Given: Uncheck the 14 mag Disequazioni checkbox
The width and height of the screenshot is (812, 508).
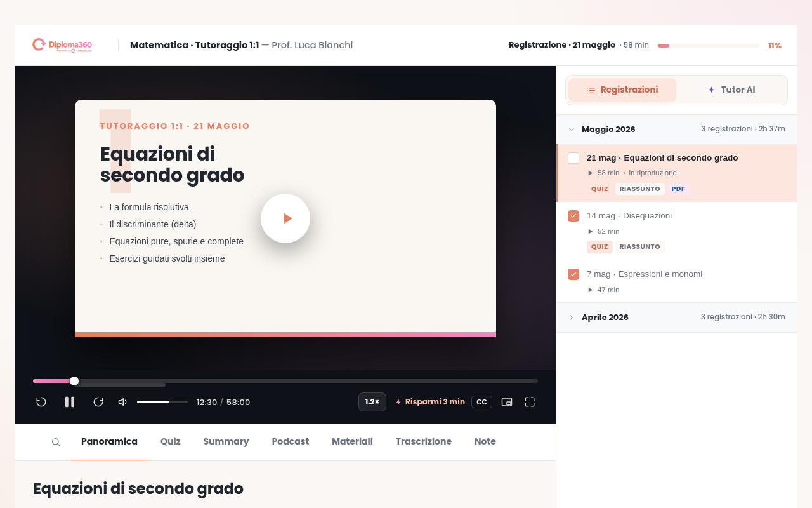Looking at the screenshot, I should point(573,216).
